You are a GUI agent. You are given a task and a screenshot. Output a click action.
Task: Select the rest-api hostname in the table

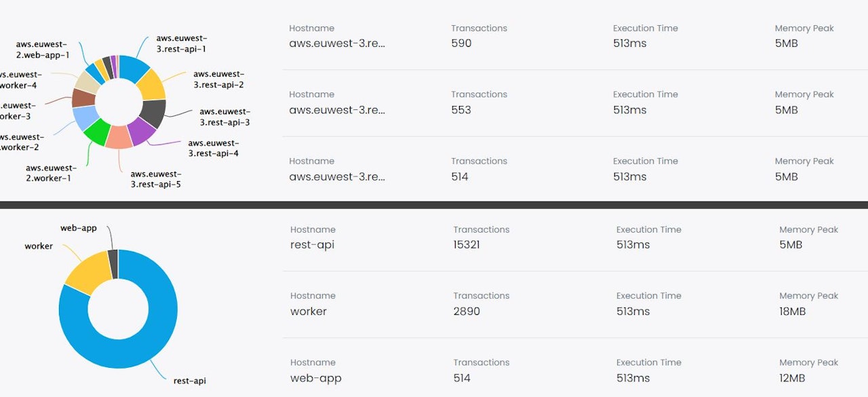tap(312, 244)
